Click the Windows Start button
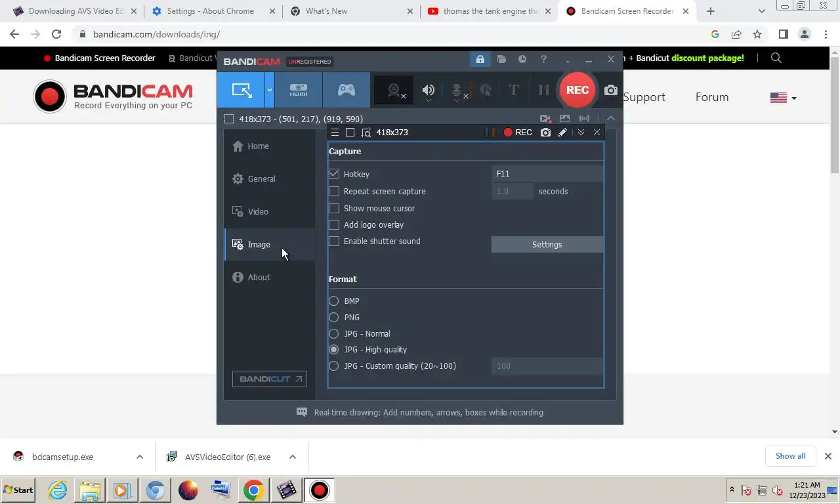Viewport: 840px width, 504px height. tap(18, 490)
